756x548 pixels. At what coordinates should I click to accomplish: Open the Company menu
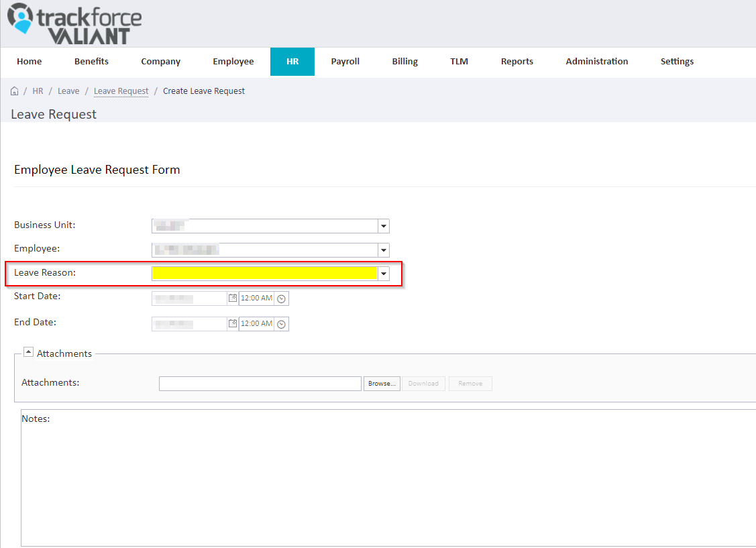160,62
